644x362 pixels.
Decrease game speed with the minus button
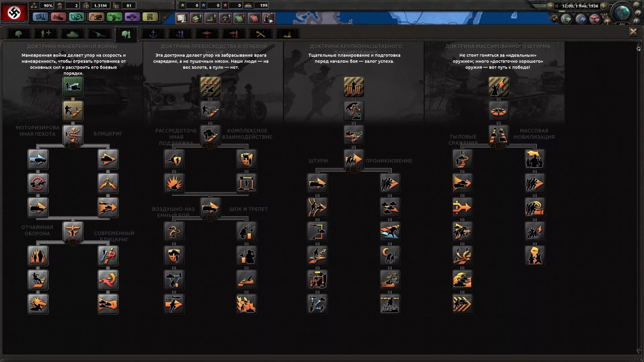550,6
